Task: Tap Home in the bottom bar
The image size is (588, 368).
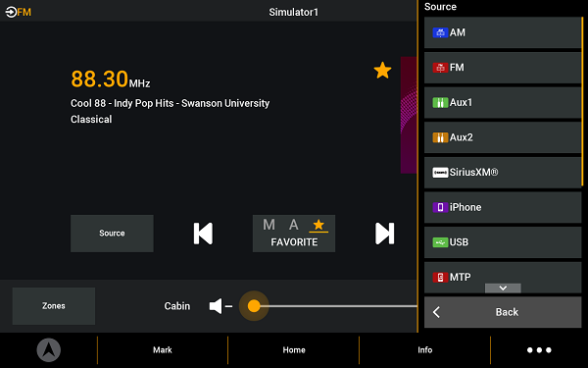Action: pyautogui.click(x=294, y=350)
